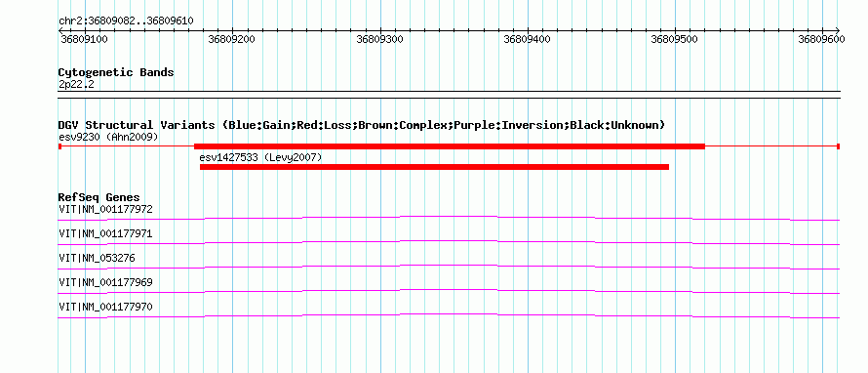Select the magenta line below VIT|NM_001177972
This screenshot has width=868, height=373.
(449, 219)
